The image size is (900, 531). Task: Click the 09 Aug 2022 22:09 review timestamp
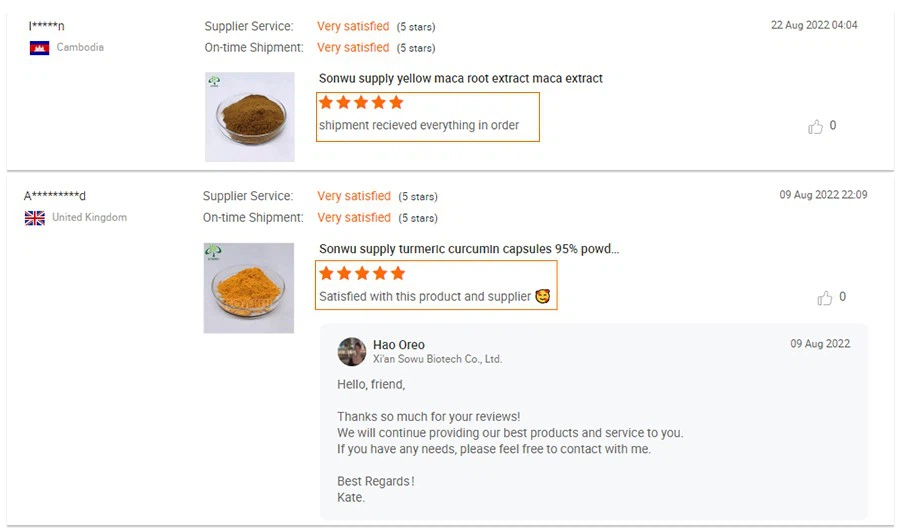823,195
